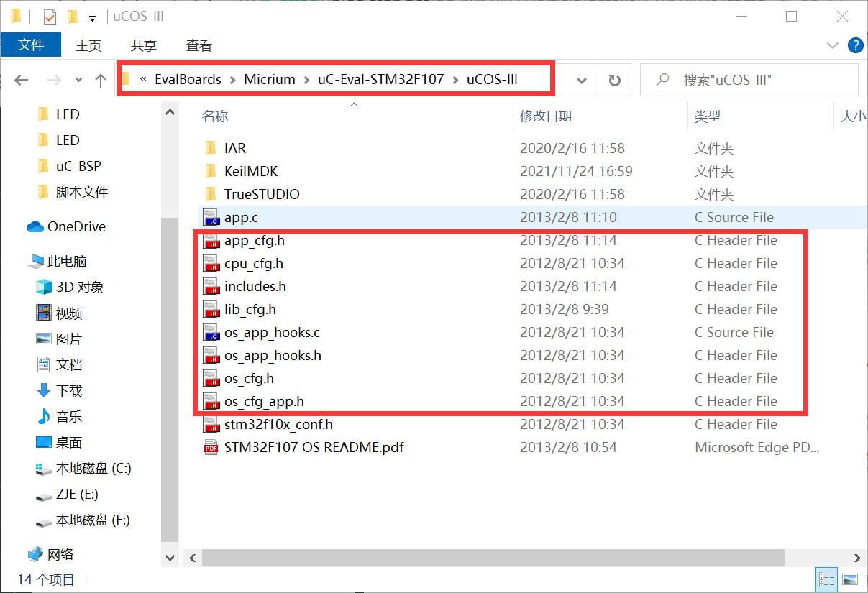This screenshot has width=868, height=593.
Task: Switch to details view icon in status bar
Action: [x=826, y=579]
